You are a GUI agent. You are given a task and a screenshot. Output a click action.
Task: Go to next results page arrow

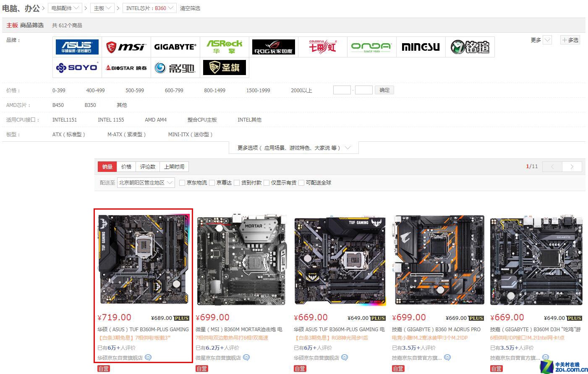coord(572,166)
